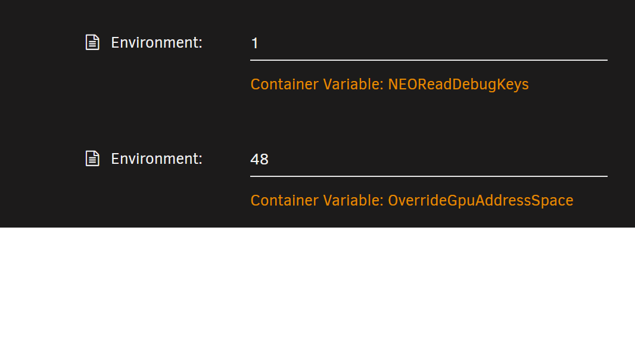The height and width of the screenshot is (364, 635).
Task: Place cursor at right end of NEOReadDebugKeys field
Action: [602, 43]
